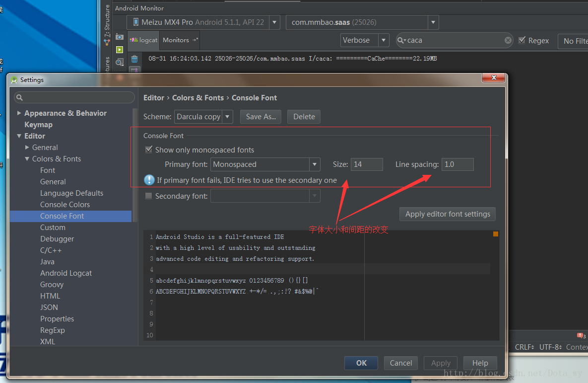Click the orange marker in preview corner
The image size is (588, 383).
(x=495, y=234)
